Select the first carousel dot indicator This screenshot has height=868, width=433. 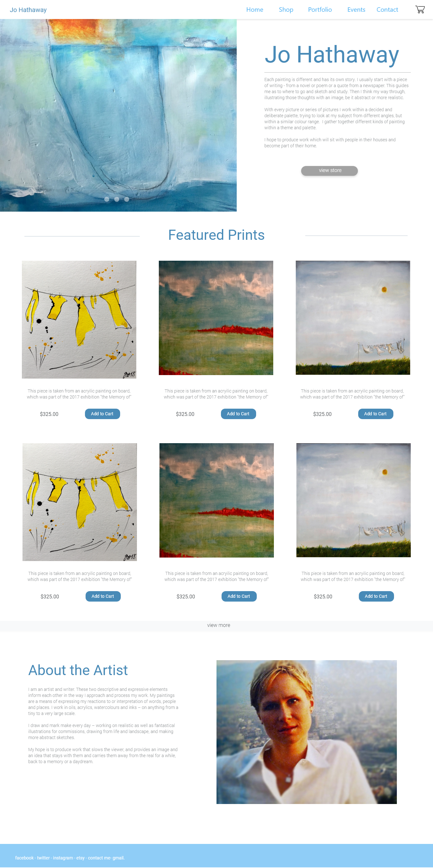coord(107,199)
